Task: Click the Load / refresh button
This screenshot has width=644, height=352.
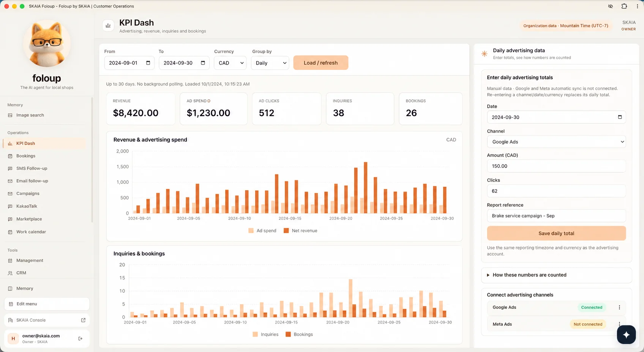Action: point(321,63)
